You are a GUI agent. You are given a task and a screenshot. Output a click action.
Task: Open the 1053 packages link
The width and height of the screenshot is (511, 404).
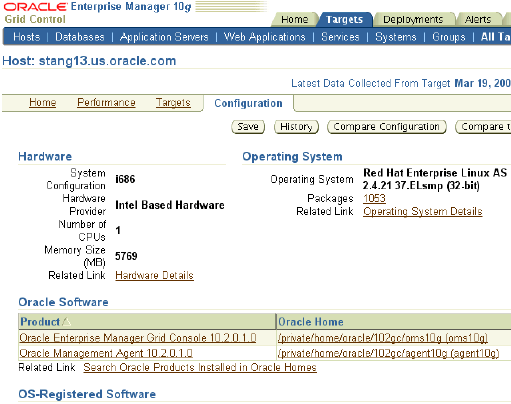pos(374,199)
